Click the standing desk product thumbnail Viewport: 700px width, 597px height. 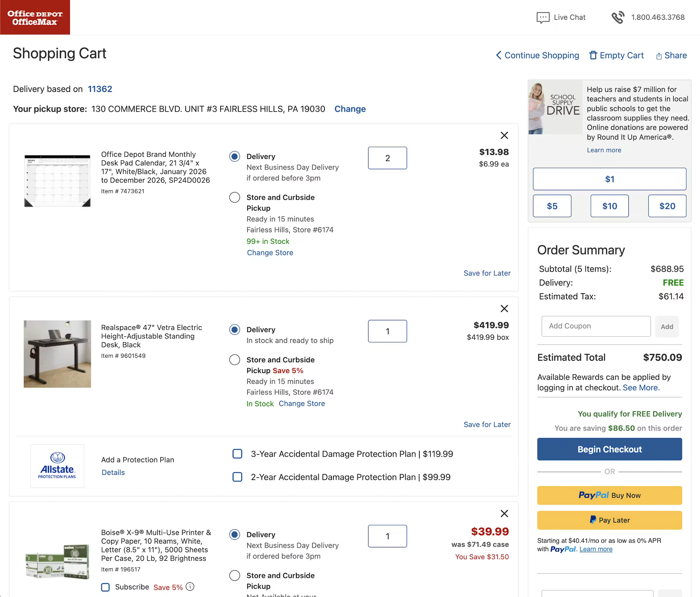click(58, 354)
